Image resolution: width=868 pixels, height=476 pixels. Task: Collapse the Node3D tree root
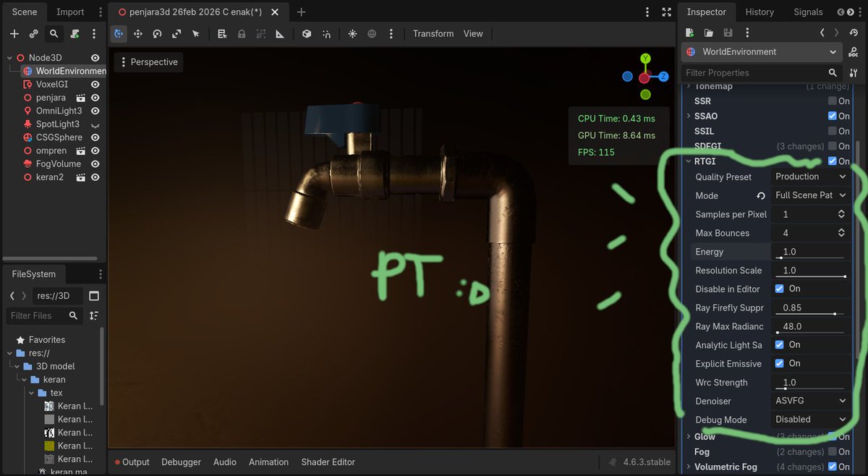click(x=10, y=58)
